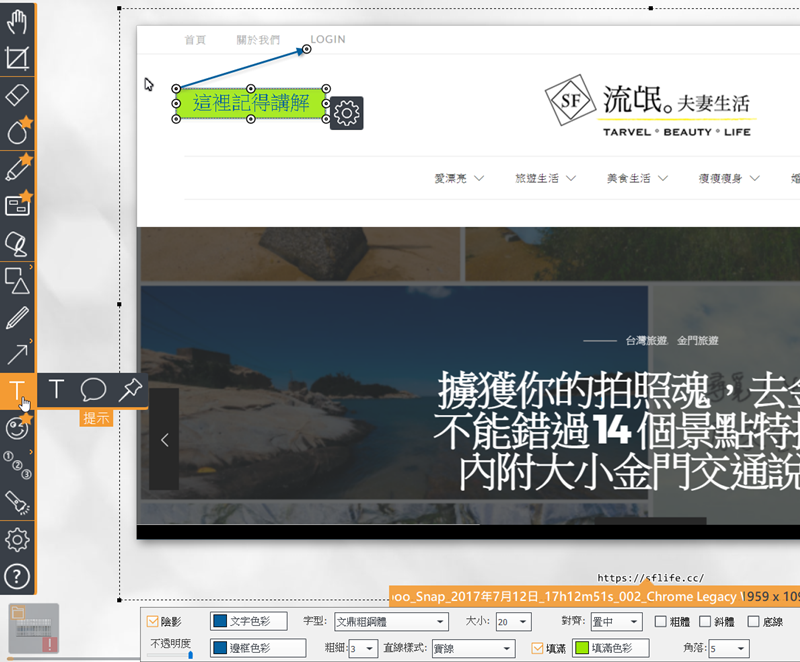Image resolution: width=800 pixels, height=662 pixels.
Task: Click the LOGIN link in the webpage
Action: pos(327,40)
